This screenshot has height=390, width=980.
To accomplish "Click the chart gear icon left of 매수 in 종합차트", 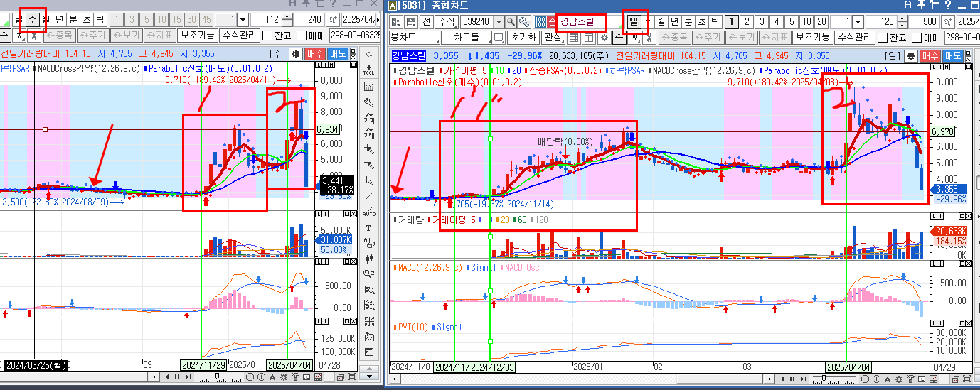I will (912, 55).
